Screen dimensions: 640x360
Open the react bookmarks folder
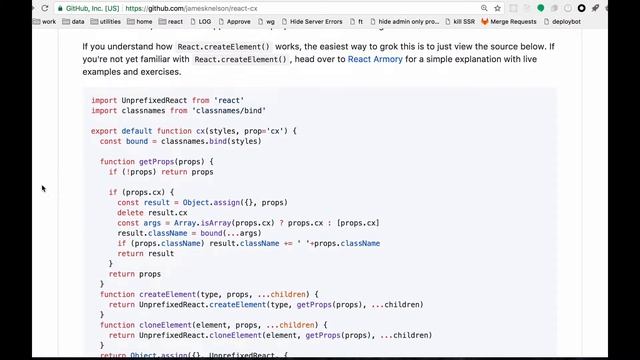click(x=171, y=22)
